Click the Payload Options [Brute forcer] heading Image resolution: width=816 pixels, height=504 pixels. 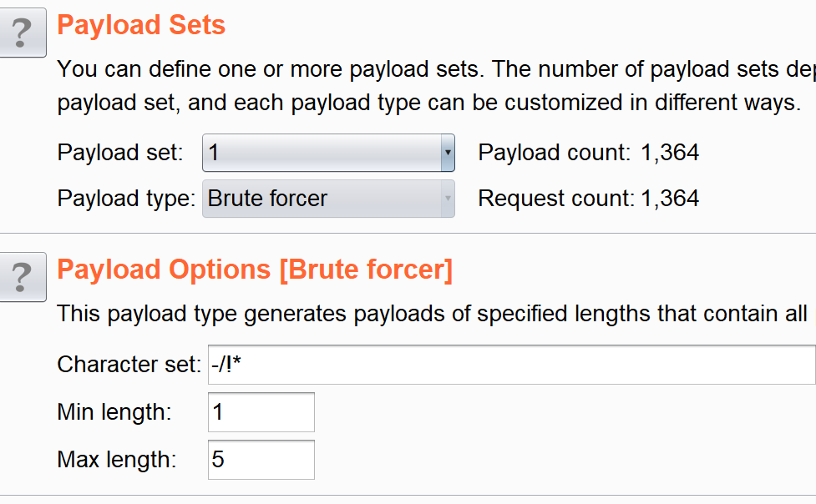point(255,270)
